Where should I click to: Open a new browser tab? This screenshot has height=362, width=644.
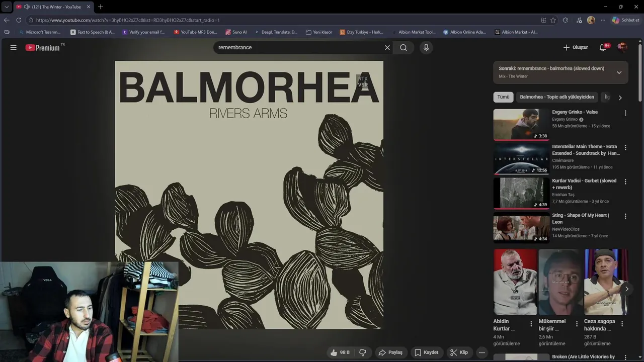pyautogui.click(x=101, y=7)
